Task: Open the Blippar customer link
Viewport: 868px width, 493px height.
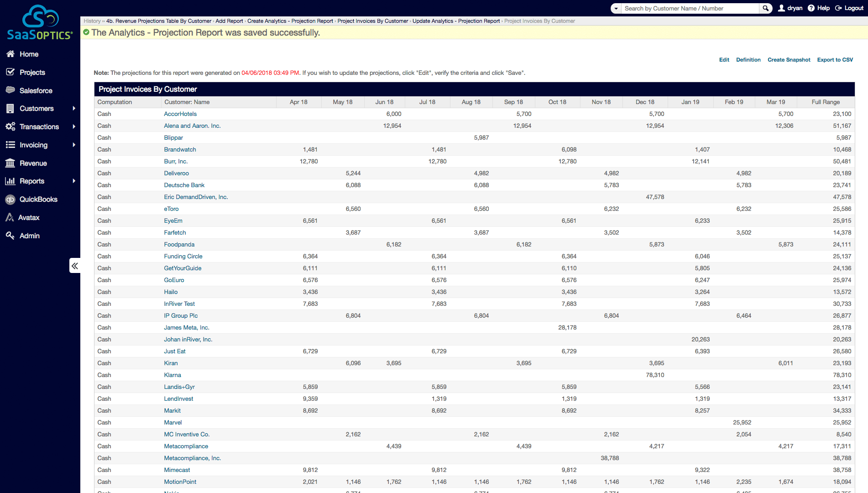Action: (173, 138)
